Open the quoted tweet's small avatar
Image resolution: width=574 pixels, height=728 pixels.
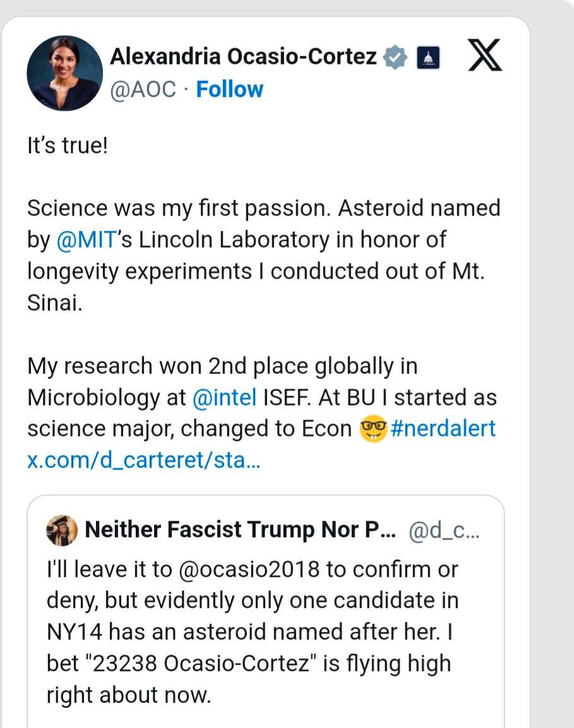click(x=62, y=530)
